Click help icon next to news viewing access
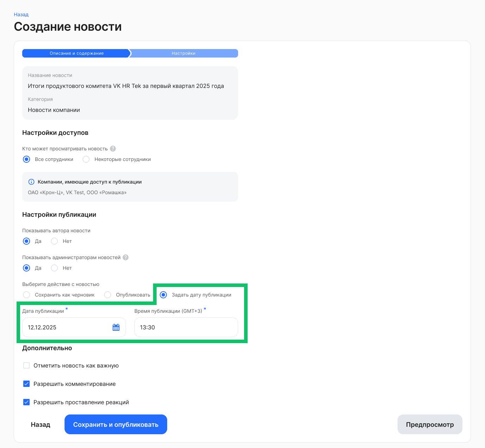 point(113,149)
